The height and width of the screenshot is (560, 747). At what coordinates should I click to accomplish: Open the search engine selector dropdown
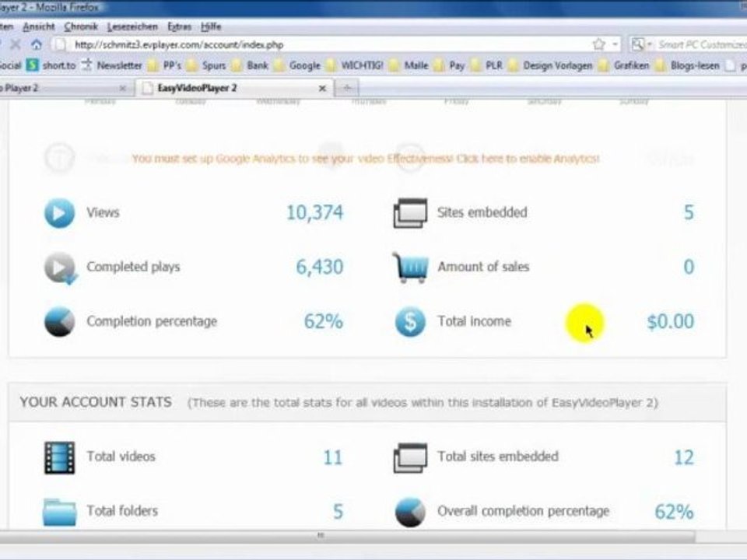click(641, 45)
